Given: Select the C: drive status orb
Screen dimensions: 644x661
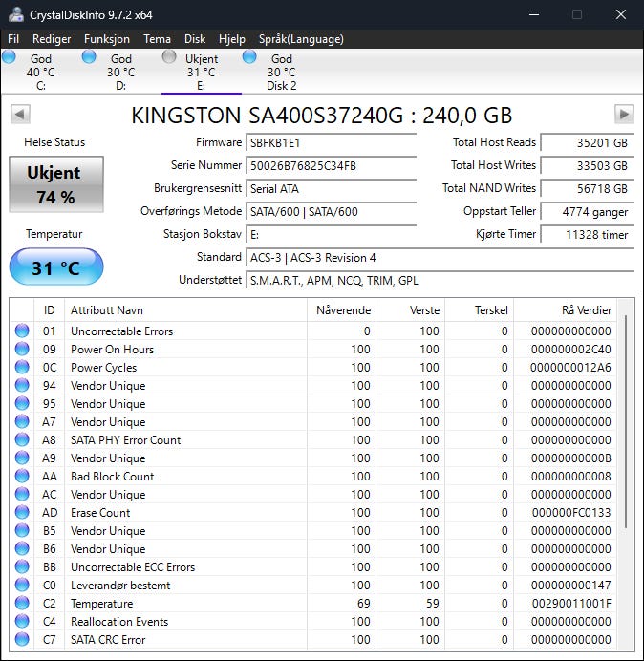Looking at the screenshot, I should (10, 57).
